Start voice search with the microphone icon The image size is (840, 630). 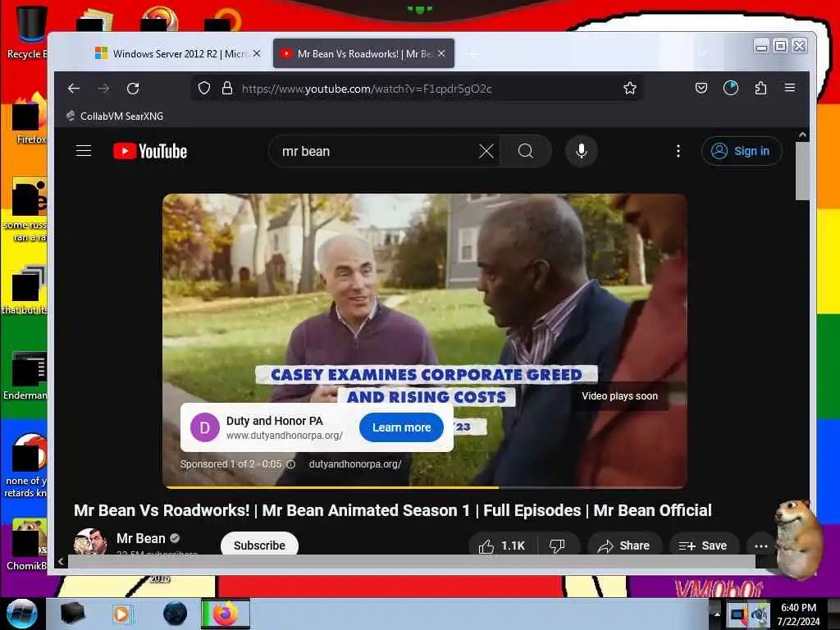582,151
